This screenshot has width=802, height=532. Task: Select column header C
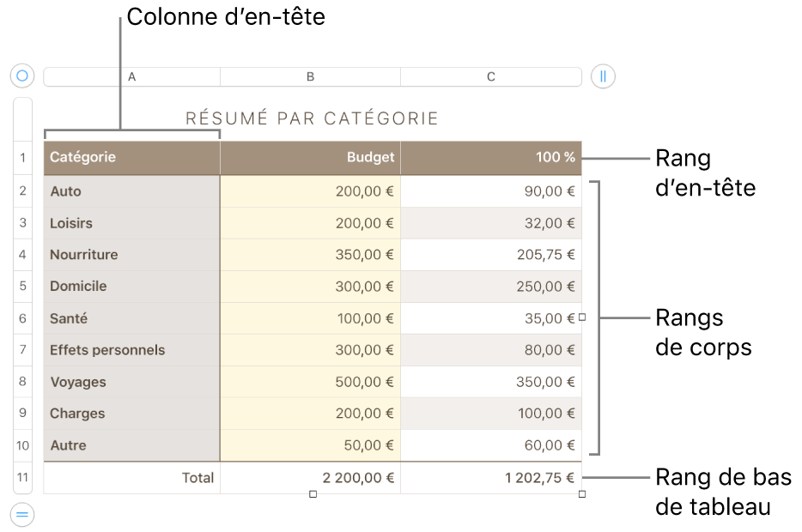[491, 76]
